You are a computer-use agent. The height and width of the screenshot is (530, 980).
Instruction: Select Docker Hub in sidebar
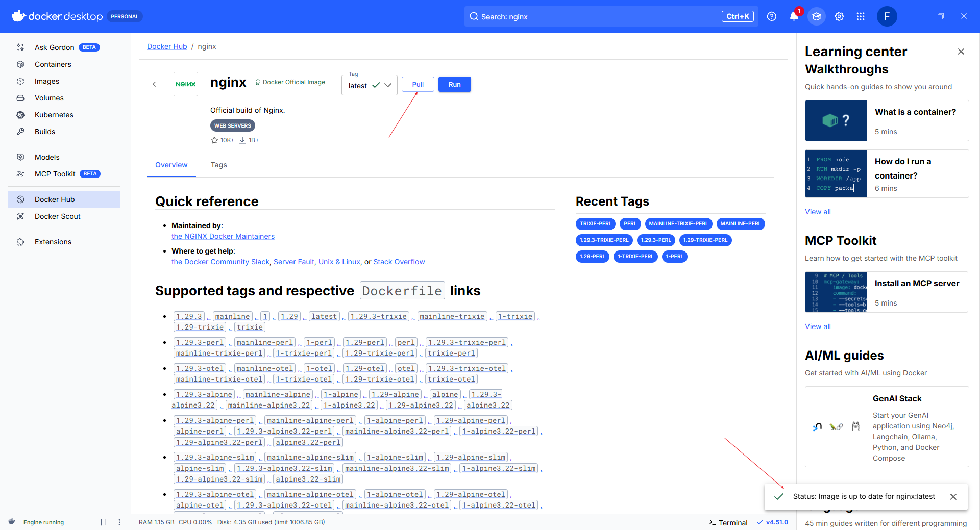[64, 199]
